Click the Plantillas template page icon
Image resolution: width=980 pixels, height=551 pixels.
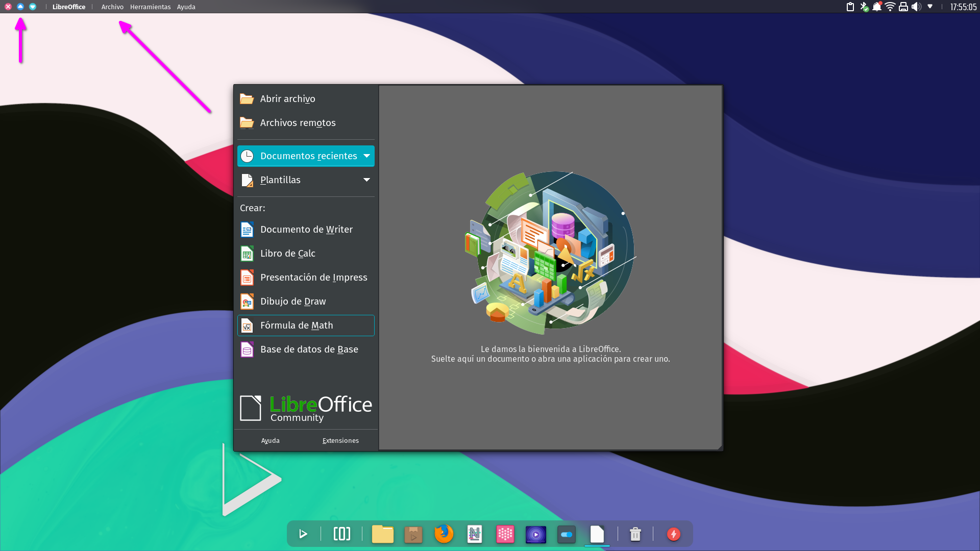click(247, 180)
